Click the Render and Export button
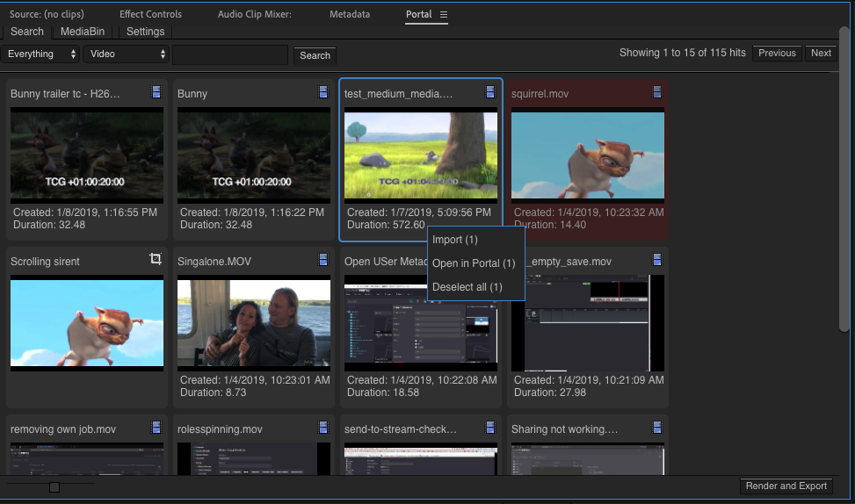855x504 pixels. 786,486
